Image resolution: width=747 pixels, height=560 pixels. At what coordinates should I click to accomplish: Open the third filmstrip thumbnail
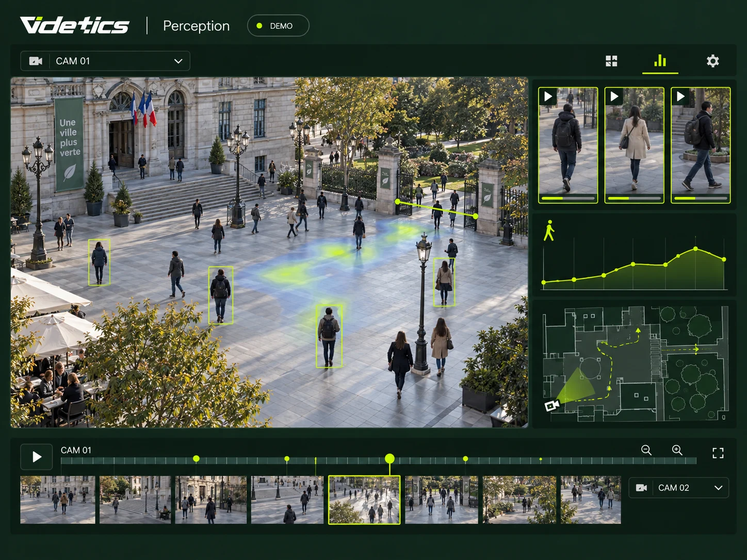click(211, 500)
